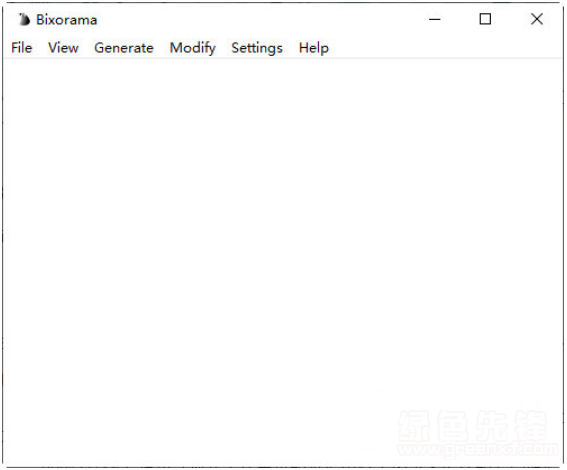Viewport: 567px width, 470px height.
Task: Click the green watermark logo at bottom right
Action: click(473, 426)
